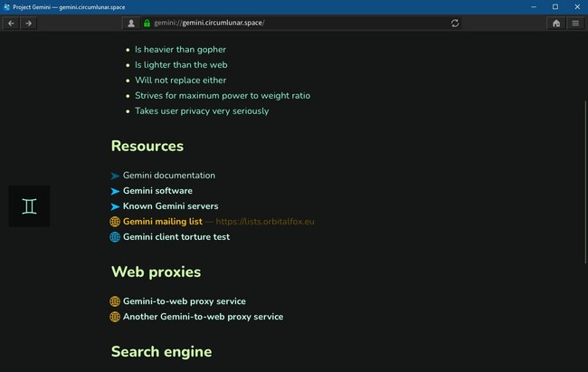Open the Known Gemini servers link

(x=171, y=206)
